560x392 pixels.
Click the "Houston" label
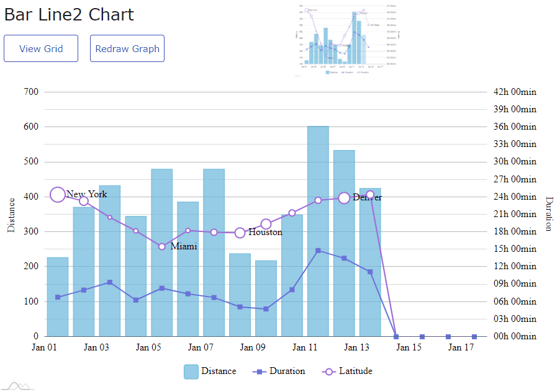265,232
